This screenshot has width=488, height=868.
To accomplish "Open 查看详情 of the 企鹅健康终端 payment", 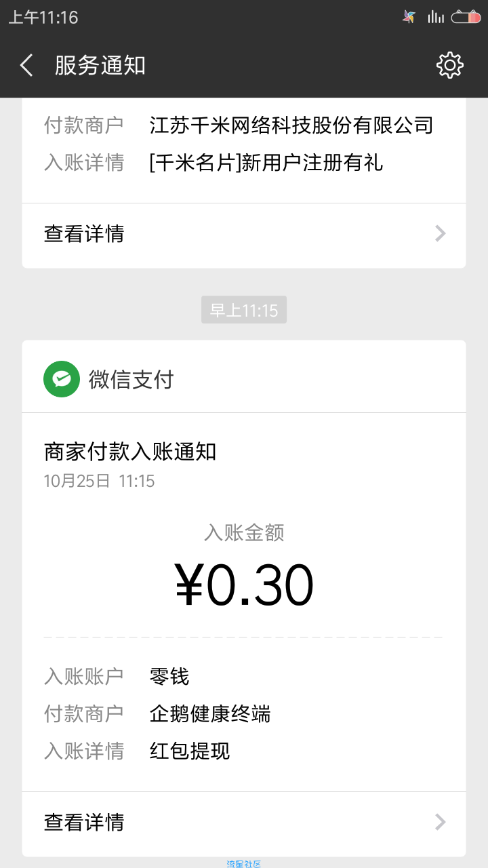I will pyautogui.click(x=244, y=823).
